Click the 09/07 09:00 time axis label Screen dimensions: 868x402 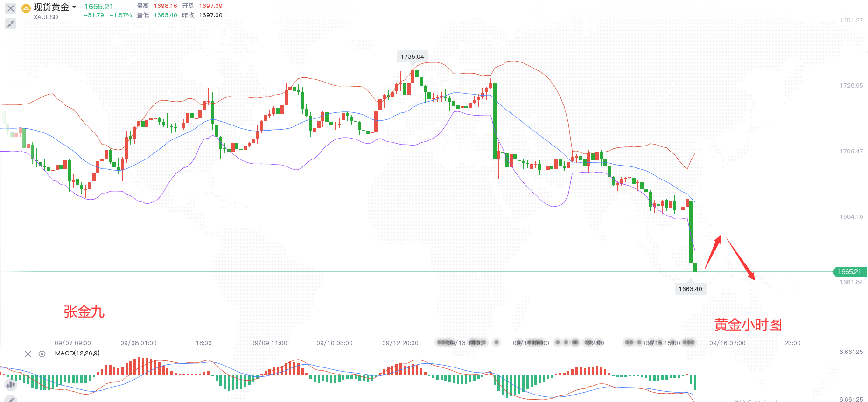click(73, 343)
